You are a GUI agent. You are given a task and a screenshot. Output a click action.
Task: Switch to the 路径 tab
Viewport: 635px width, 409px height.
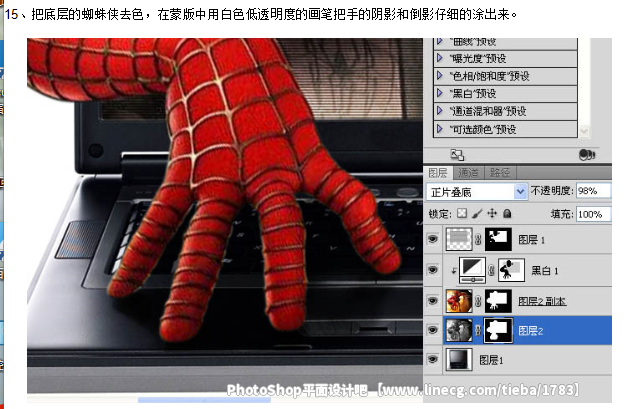coord(500,173)
